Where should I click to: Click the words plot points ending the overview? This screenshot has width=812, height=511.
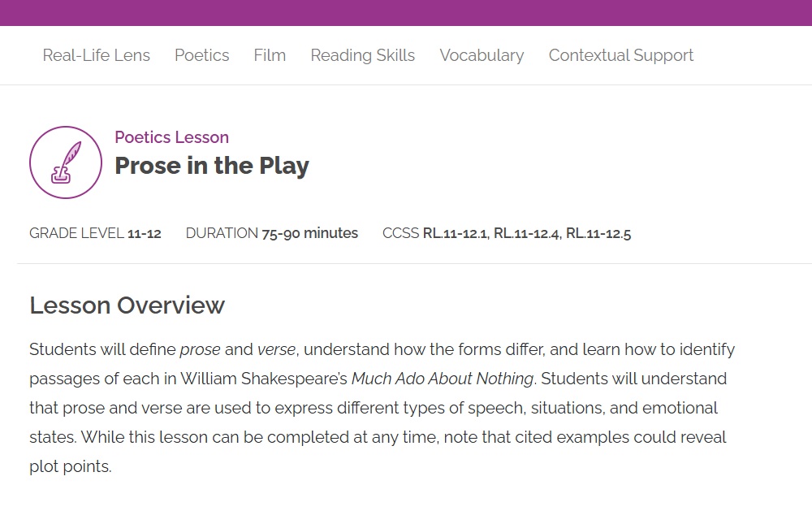(x=69, y=467)
